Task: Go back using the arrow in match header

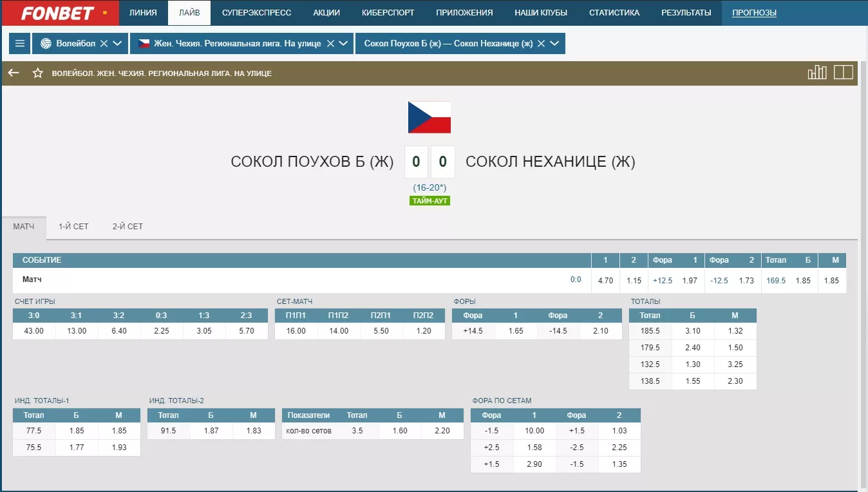Action: pos(13,73)
